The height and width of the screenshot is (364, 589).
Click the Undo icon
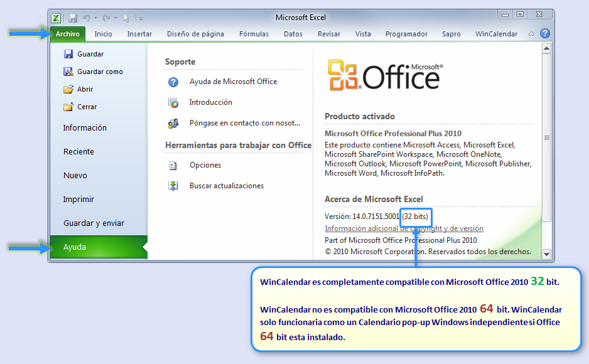[87, 18]
